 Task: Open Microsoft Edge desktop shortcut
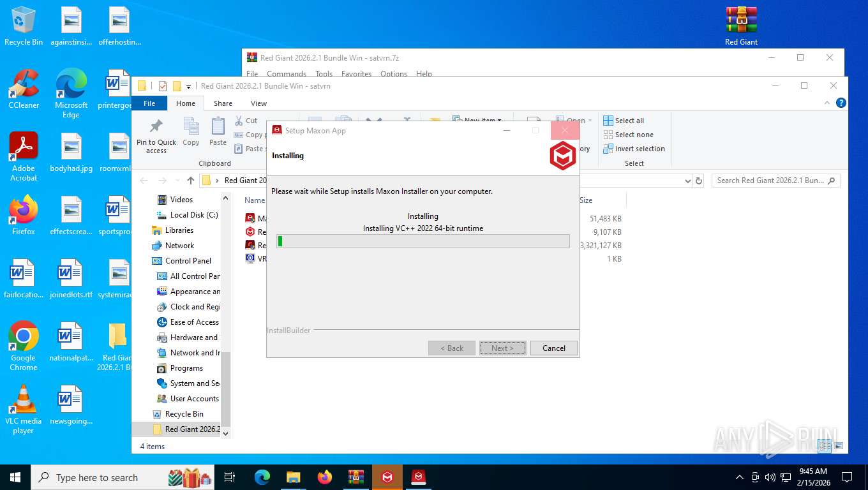[71, 93]
